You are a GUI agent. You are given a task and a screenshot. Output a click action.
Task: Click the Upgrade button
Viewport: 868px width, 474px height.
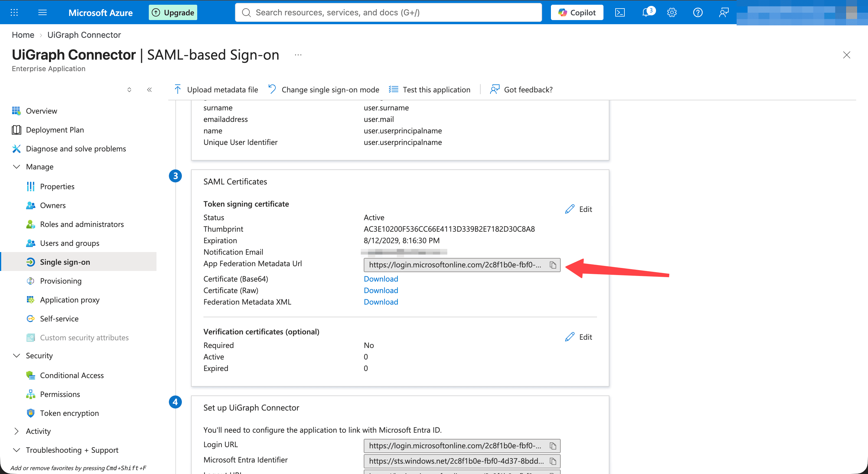click(x=173, y=12)
